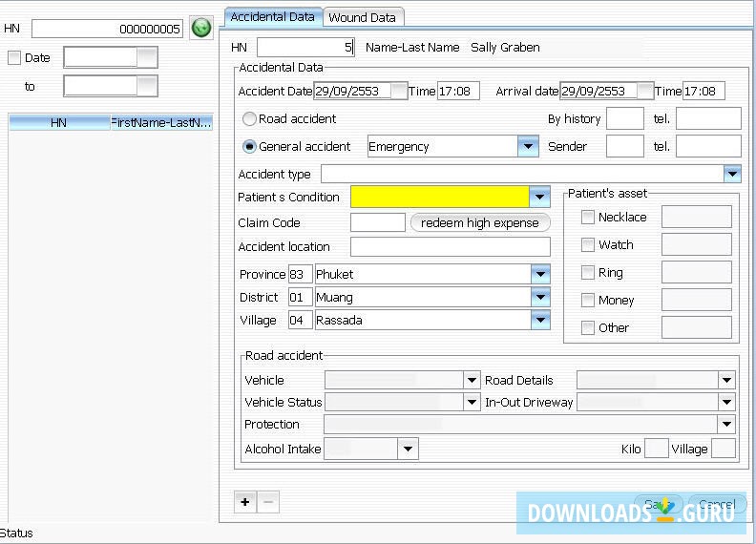756x544 pixels.
Task: Open the Arrival date calendar picker
Action: pos(644,92)
